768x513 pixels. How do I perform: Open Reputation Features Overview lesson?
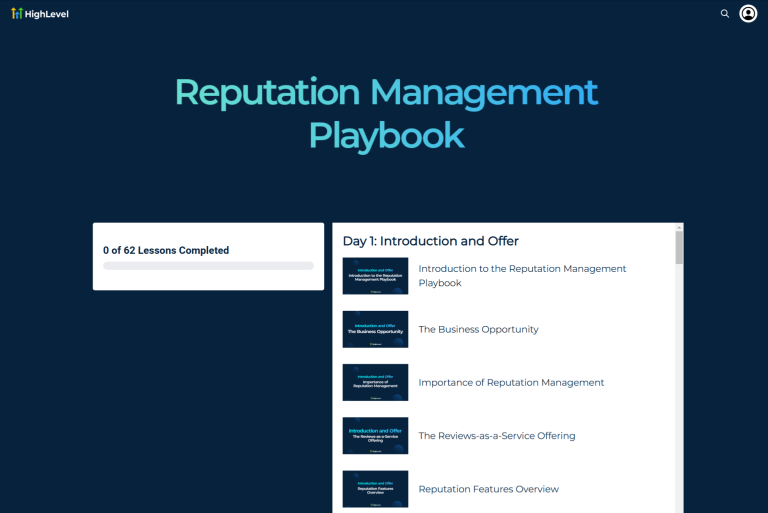click(488, 489)
